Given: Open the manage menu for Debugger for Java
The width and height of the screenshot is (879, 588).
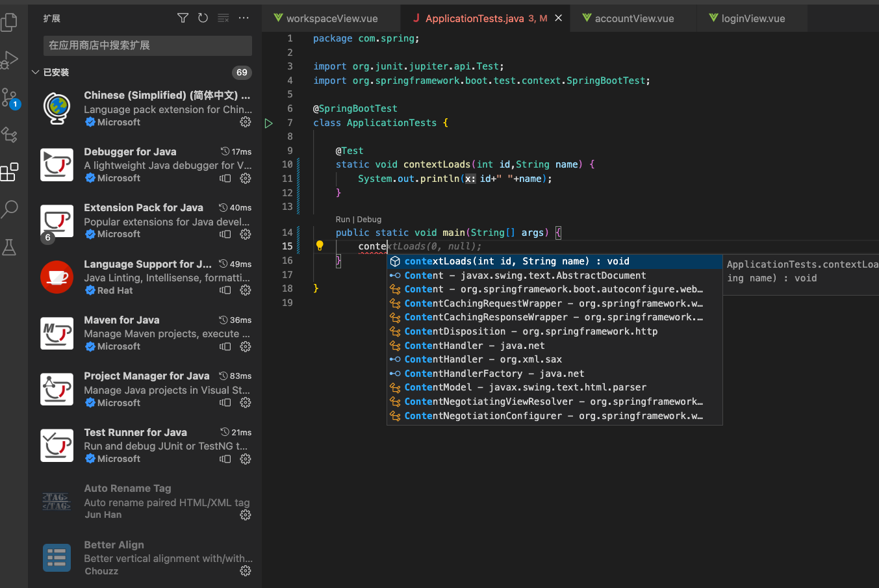Looking at the screenshot, I should point(245,177).
